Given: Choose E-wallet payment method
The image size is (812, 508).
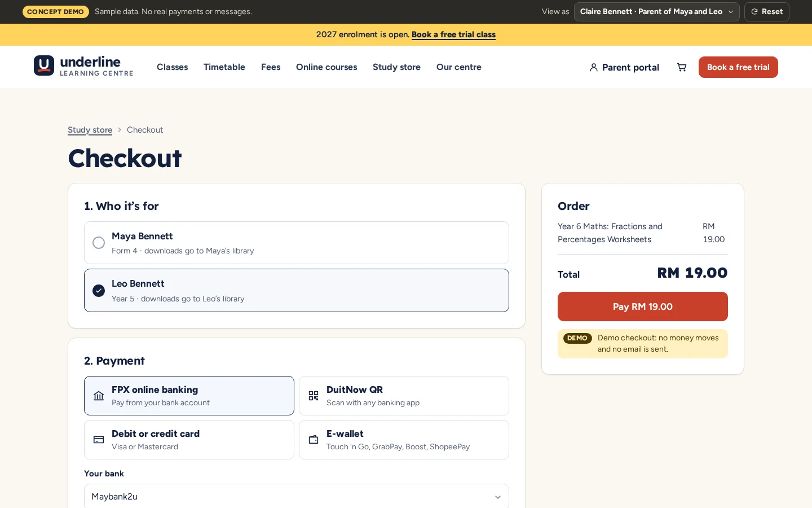Looking at the screenshot, I should pyautogui.click(x=404, y=440).
